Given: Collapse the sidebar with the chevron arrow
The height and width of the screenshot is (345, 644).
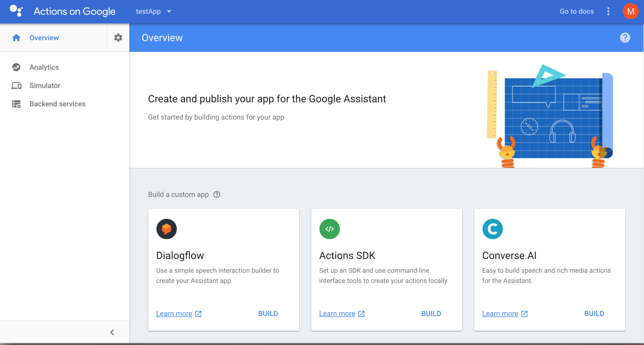Looking at the screenshot, I should [x=112, y=332].
